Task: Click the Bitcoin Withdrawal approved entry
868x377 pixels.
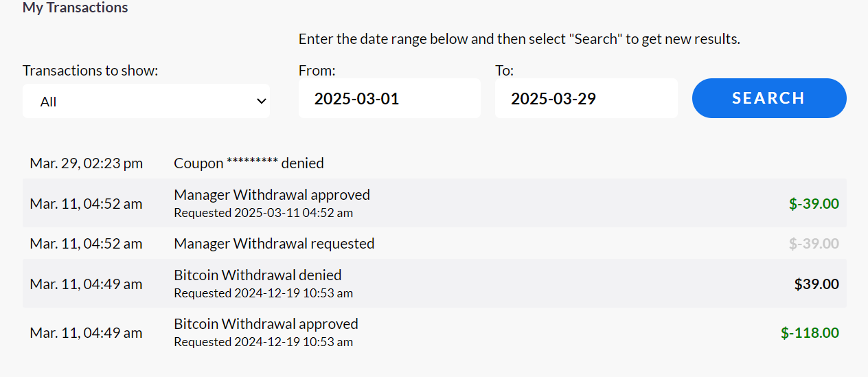Action: point(266,324)
